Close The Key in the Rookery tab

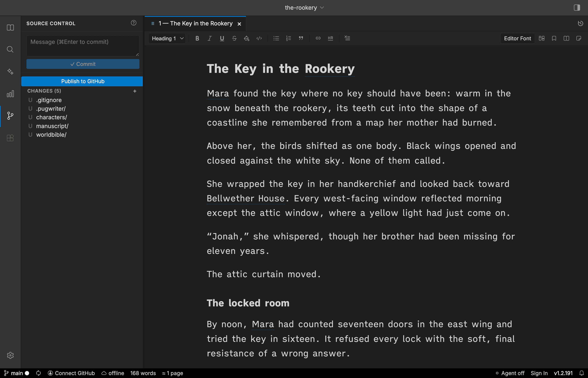click(239, 24)
